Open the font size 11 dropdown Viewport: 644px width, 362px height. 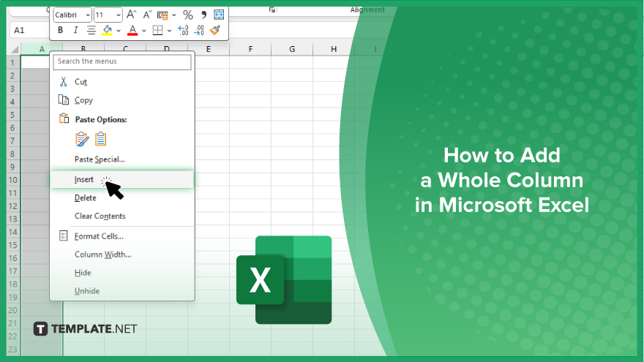tap(119, 15)
